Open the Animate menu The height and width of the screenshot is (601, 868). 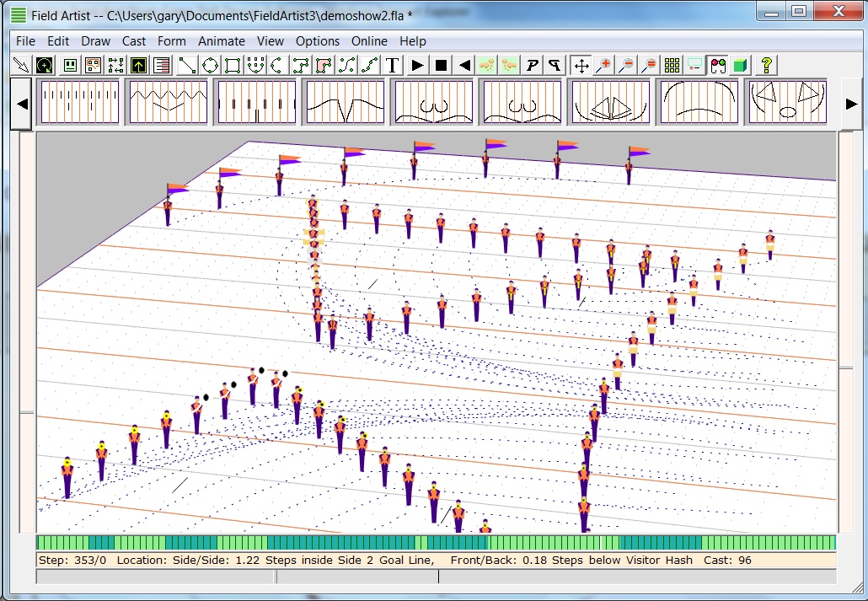(222, 40)
